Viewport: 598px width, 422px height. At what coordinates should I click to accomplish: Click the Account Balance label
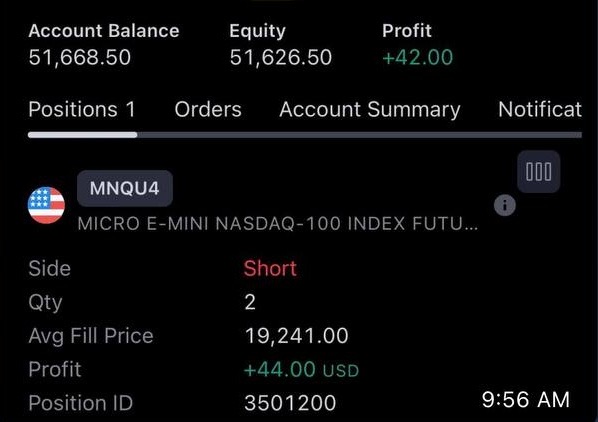[x=104, y=31]
